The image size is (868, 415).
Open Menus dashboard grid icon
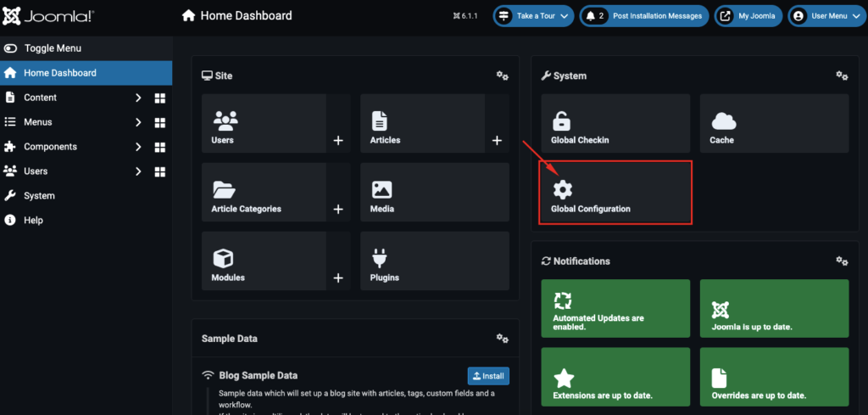coord(160,122)
